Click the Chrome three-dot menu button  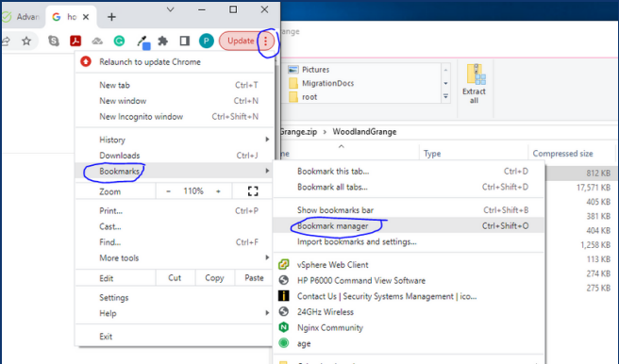(x=266, y=41)
